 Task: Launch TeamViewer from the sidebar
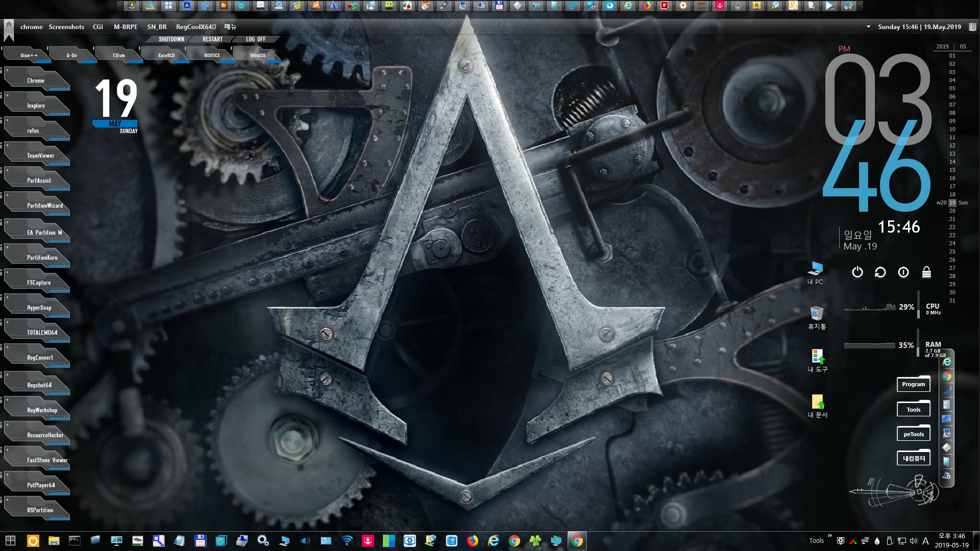[36, 155]
